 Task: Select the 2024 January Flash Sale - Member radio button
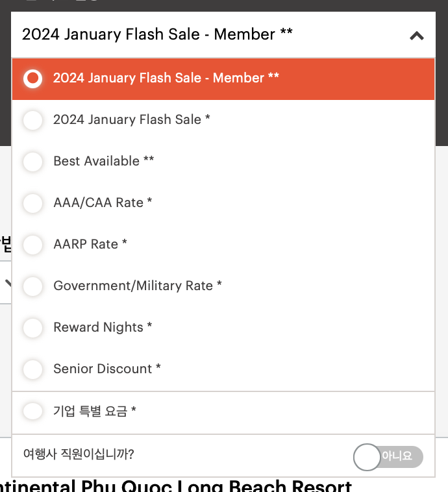[32, 79]
